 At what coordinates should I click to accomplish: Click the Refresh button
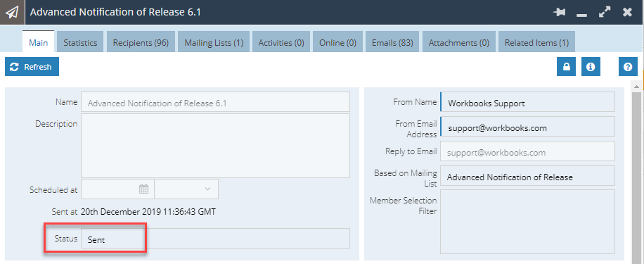[x=32, y=67]
